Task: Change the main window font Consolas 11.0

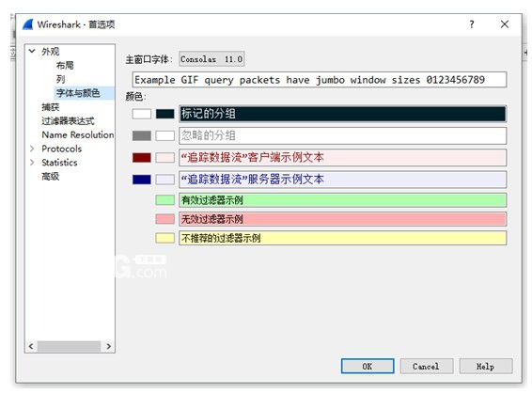Action: pos(211,59)
